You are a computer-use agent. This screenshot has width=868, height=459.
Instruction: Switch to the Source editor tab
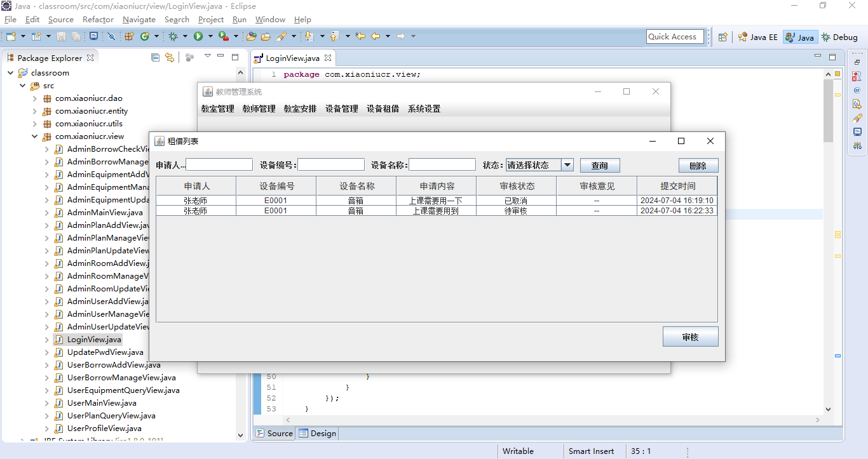pos(275,434)
